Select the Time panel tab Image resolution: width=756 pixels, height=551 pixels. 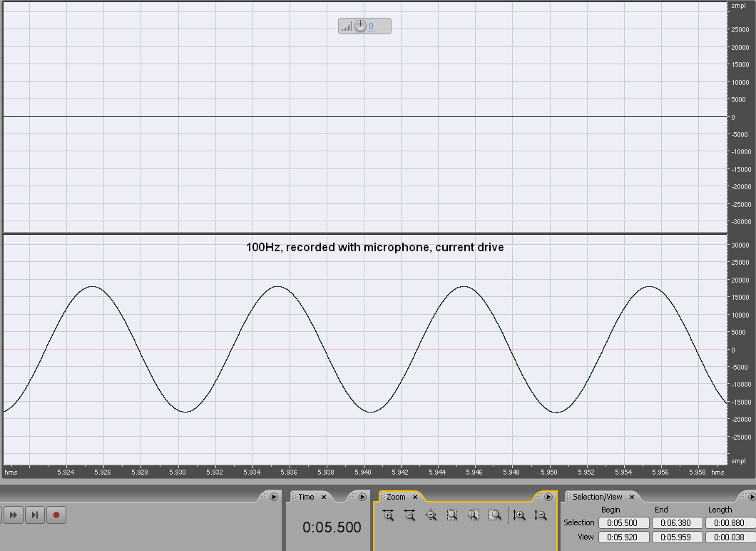pyautogui.click(x=306, y=497)
